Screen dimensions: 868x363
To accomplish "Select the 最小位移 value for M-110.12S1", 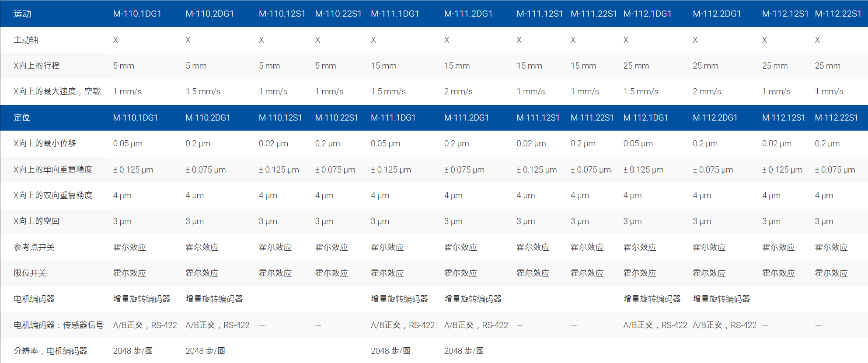I will pos(273,143).
